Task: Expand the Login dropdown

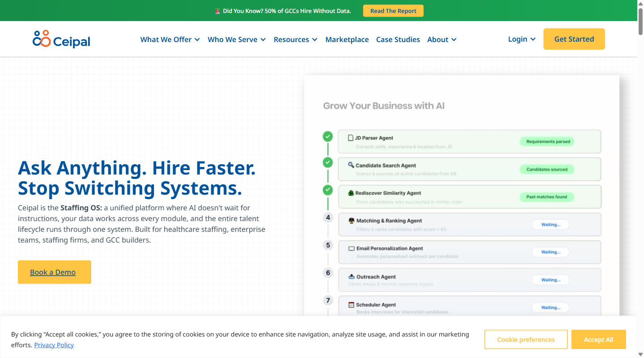Action: pyautogui.click(x=522, y=39)
